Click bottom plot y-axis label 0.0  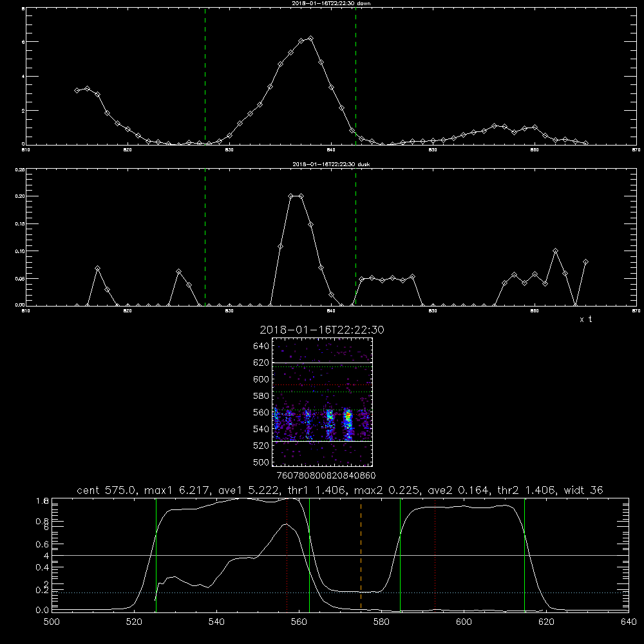tap(43, 610)
